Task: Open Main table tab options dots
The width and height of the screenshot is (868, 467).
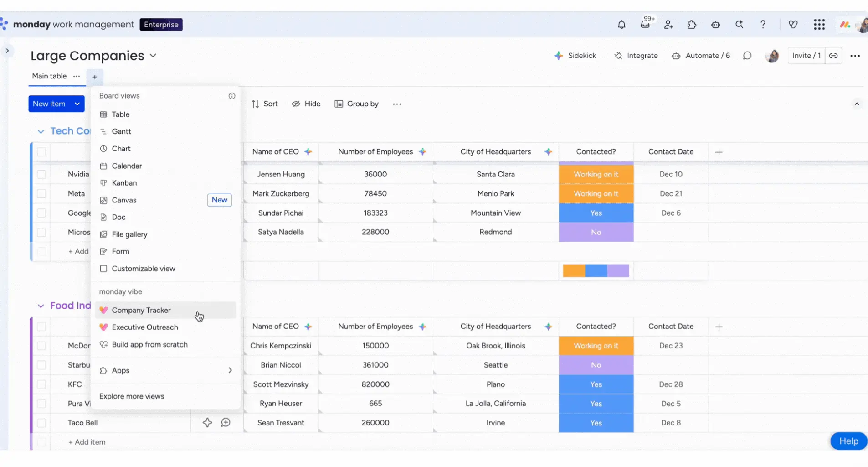Action: tap(77, 76)
